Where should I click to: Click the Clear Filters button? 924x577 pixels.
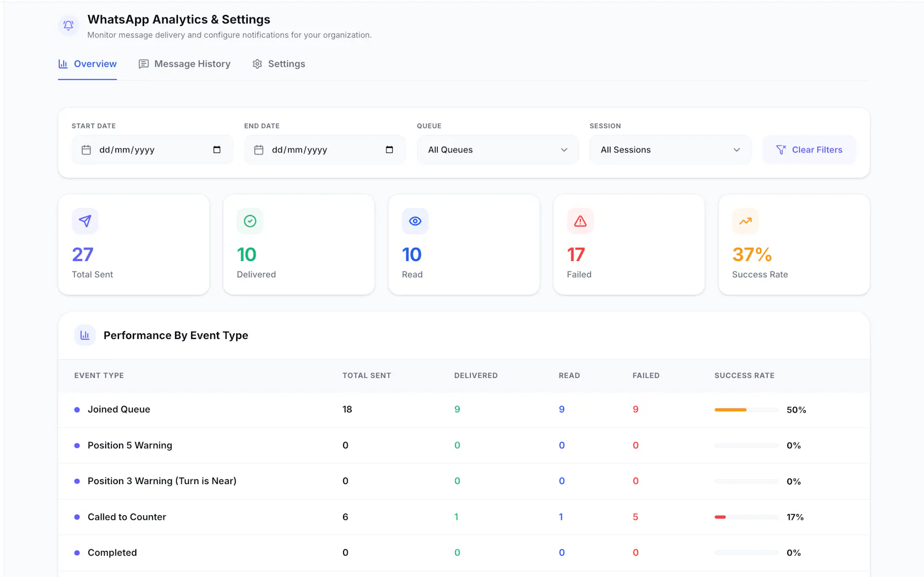click(809, 150)
